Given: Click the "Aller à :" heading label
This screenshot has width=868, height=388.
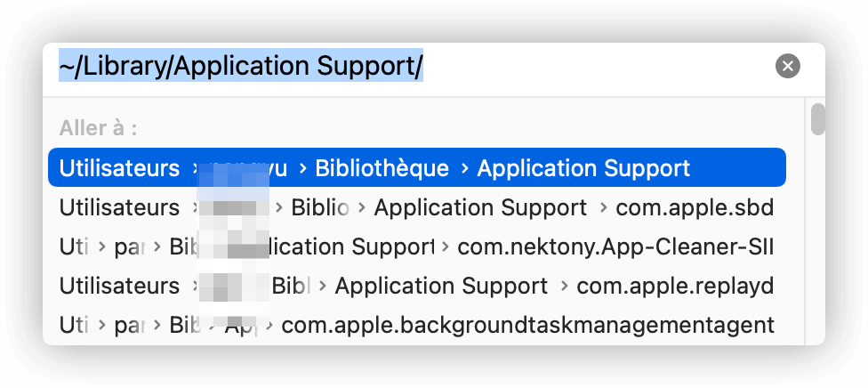Looking at the screenshot, I should (99, 128).
